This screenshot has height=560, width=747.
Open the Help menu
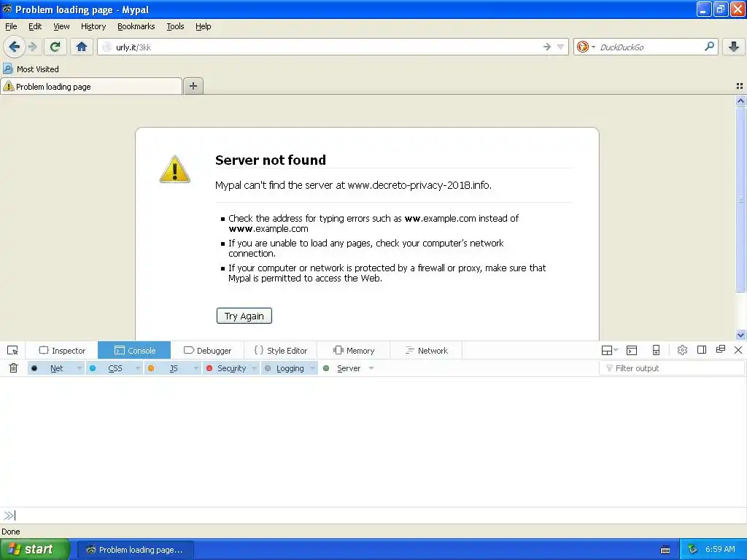pyautogui.click(x=203, y=26)
